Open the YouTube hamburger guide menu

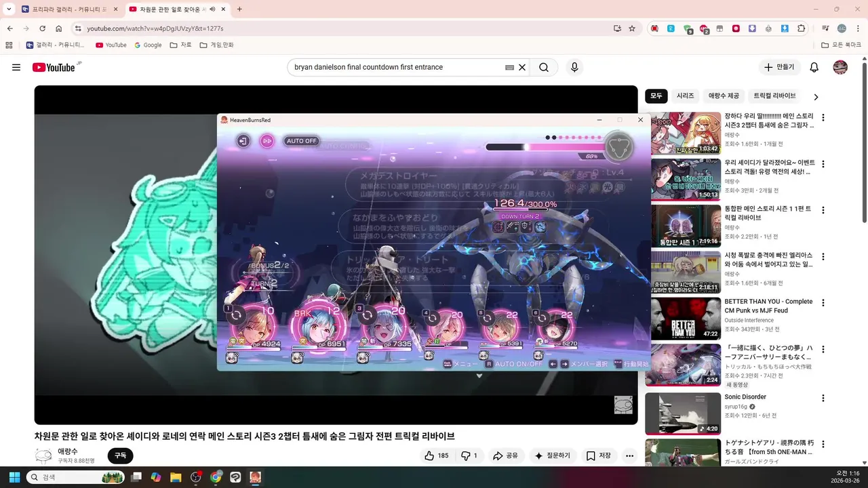pyautogui.click(x=16, y=67)
